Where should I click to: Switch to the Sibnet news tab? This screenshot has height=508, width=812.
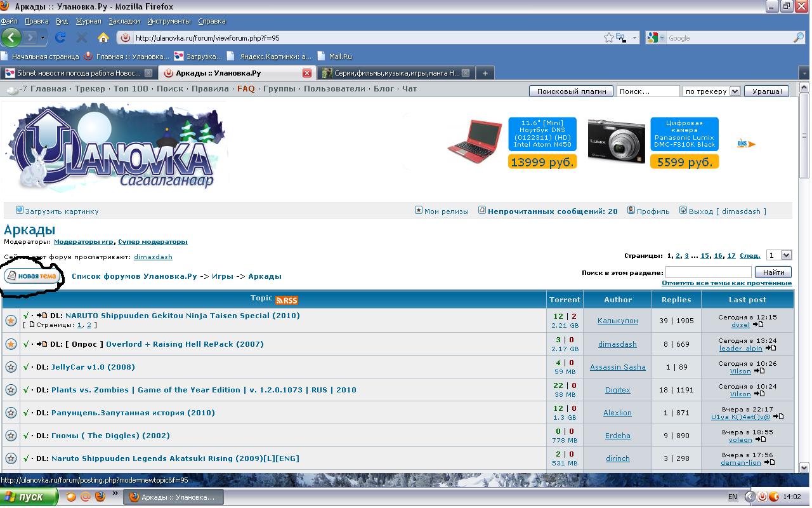point(74,73)
